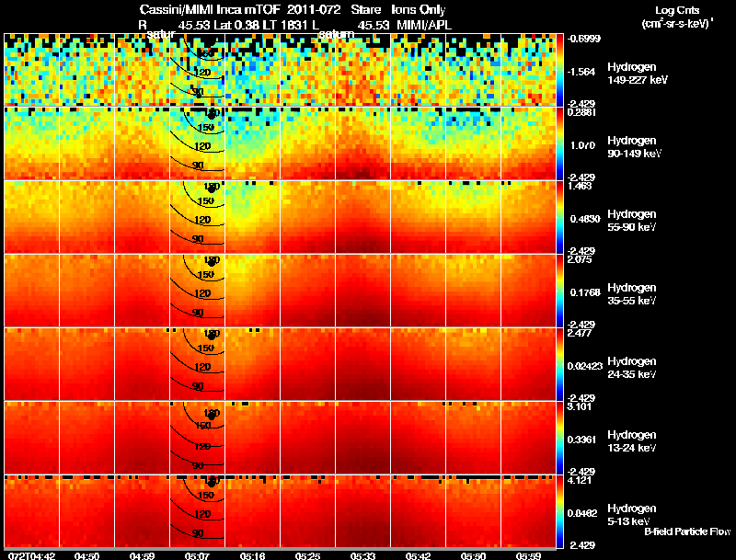Select the 05:25 time label
This screenshot has height=560, width=736.
point(307,555)
